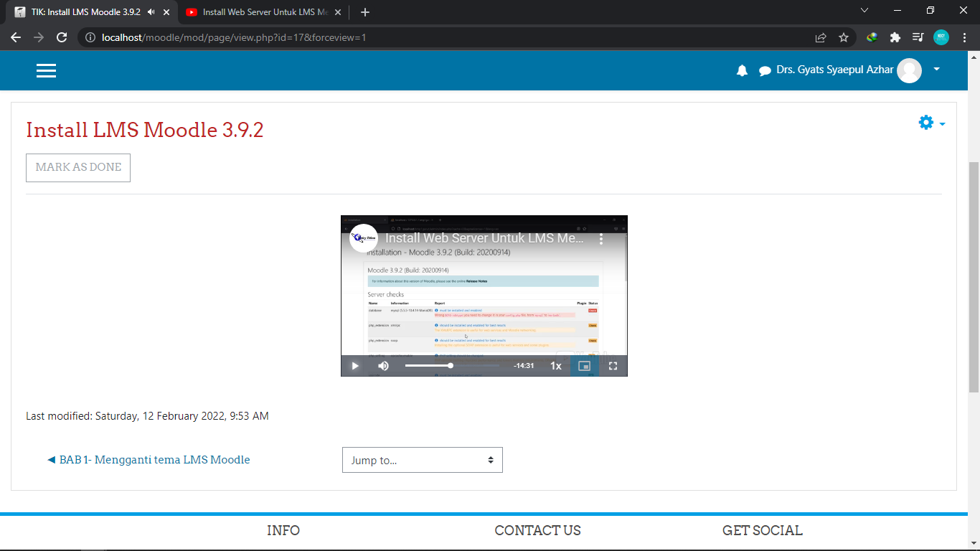
Task: Mute the audio icon on first tab
Action: click(151, 12)
